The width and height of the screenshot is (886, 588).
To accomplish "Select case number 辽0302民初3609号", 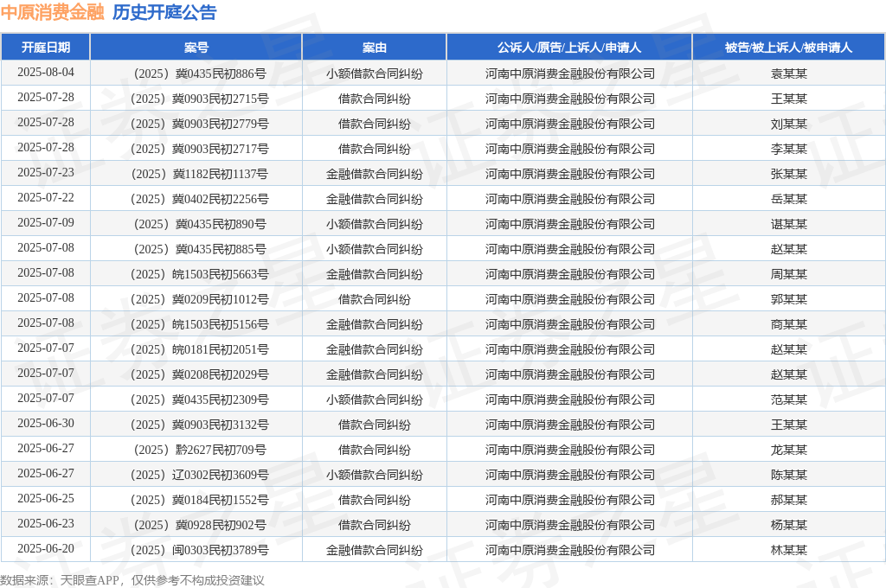I will pos(200,475).
